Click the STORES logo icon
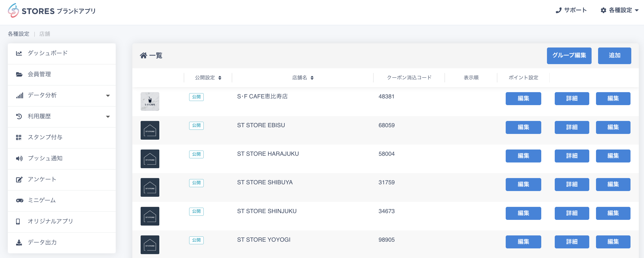This screenshot has height=258, width=644. (13, 11)
